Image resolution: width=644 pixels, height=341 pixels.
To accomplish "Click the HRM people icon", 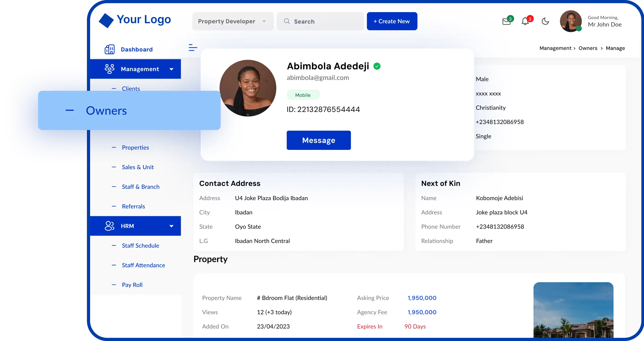I will tap(109, 226).
